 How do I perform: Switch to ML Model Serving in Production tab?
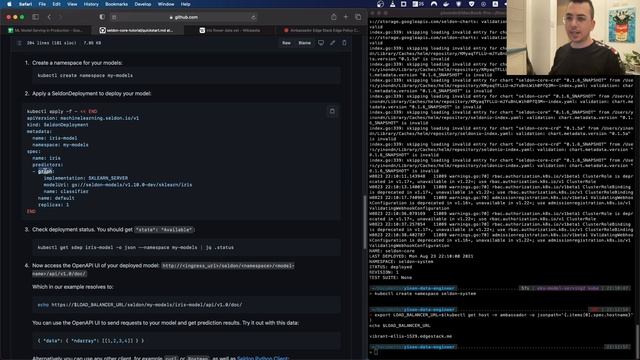point(47,30)
